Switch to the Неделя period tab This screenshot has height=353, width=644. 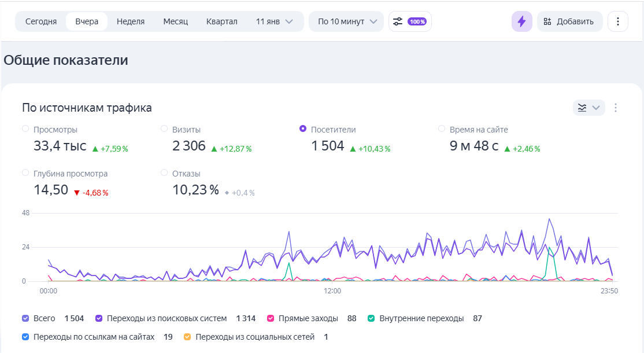tap(131, 21)
